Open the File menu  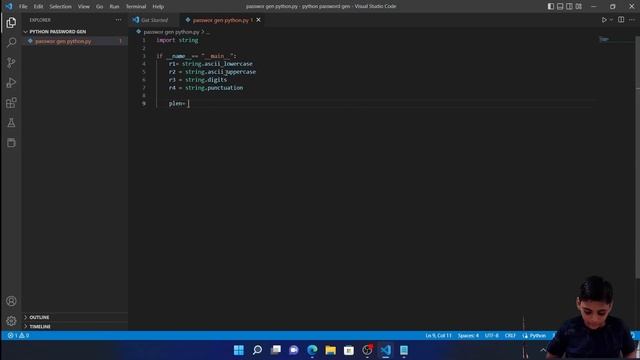(x=23, y=7)
